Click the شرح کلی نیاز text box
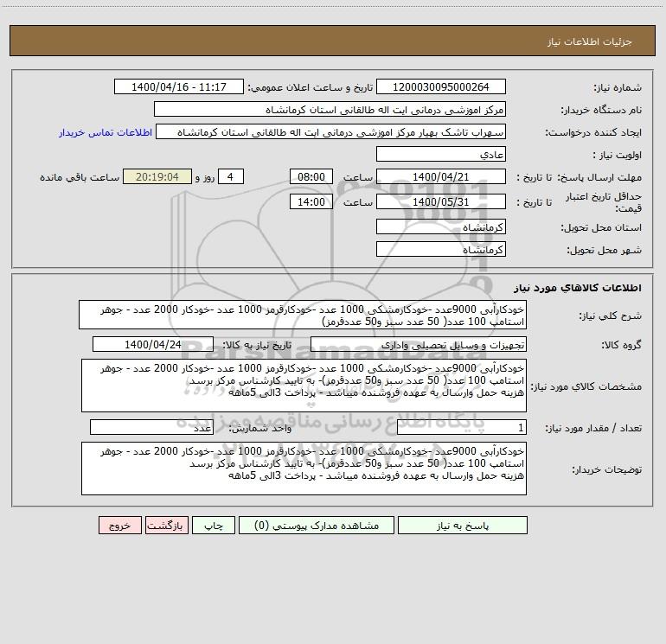This screenshot has width=666, height=644. pyautogui.click(x=303, y=315)
